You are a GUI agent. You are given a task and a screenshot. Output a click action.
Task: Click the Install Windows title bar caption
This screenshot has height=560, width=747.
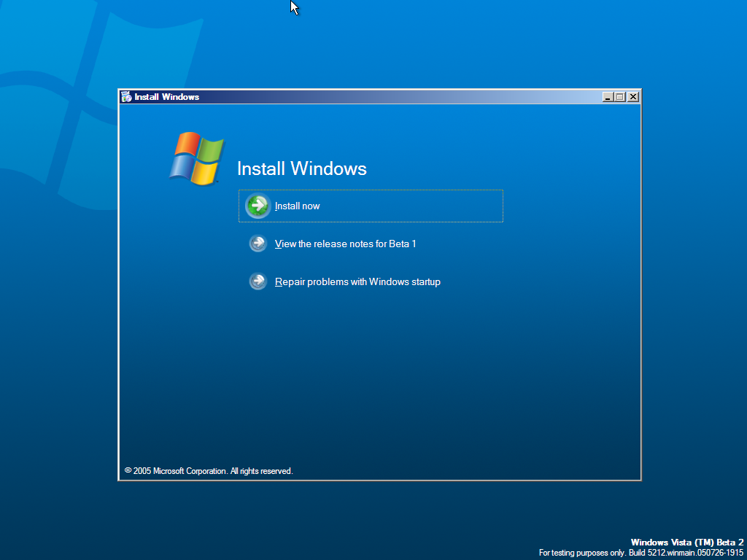(x=167, y=97)
